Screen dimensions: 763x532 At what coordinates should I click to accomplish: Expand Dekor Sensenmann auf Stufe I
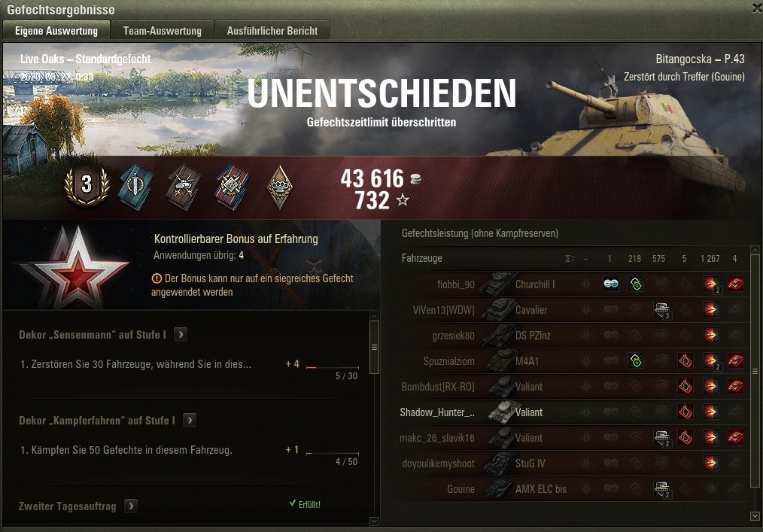point(181,334)
